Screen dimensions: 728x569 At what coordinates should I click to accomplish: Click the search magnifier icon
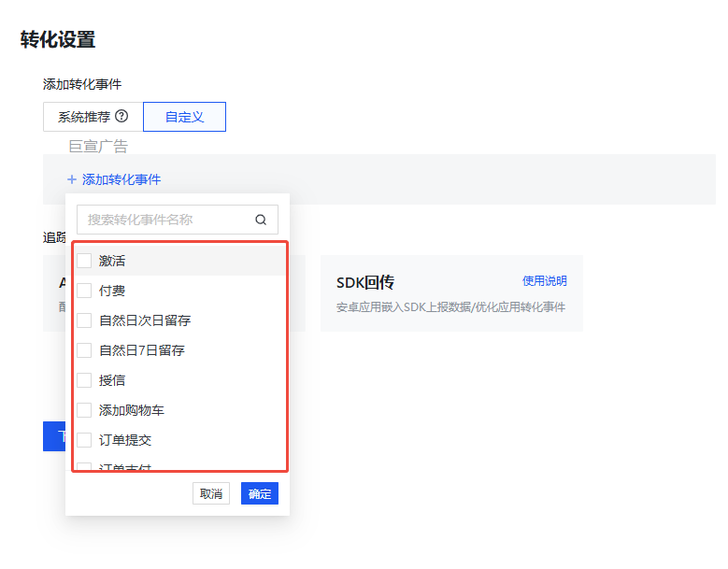coord(261,220)
